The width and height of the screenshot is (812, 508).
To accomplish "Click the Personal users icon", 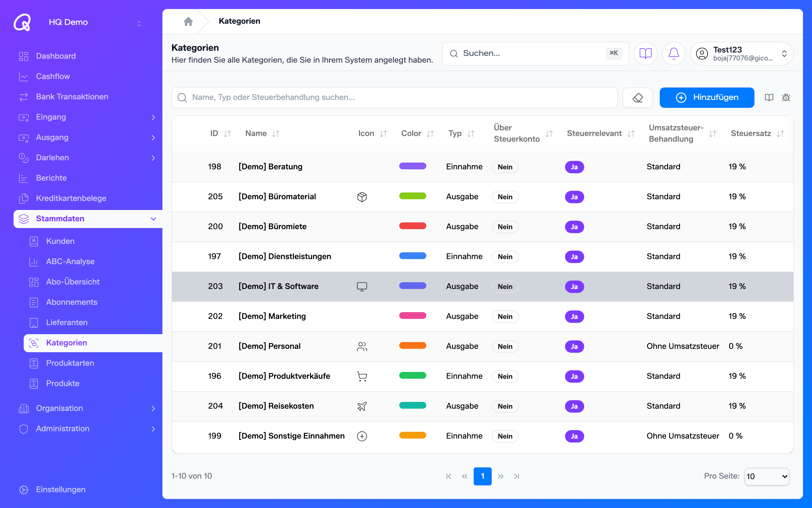I will (362, 346).
